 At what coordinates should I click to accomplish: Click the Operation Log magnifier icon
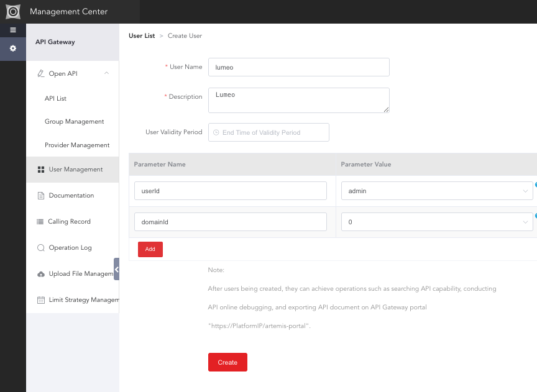click(41, 247)
